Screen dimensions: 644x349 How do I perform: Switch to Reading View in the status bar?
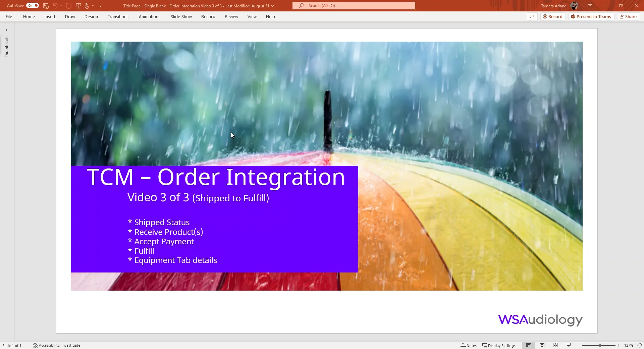(555, 345)
